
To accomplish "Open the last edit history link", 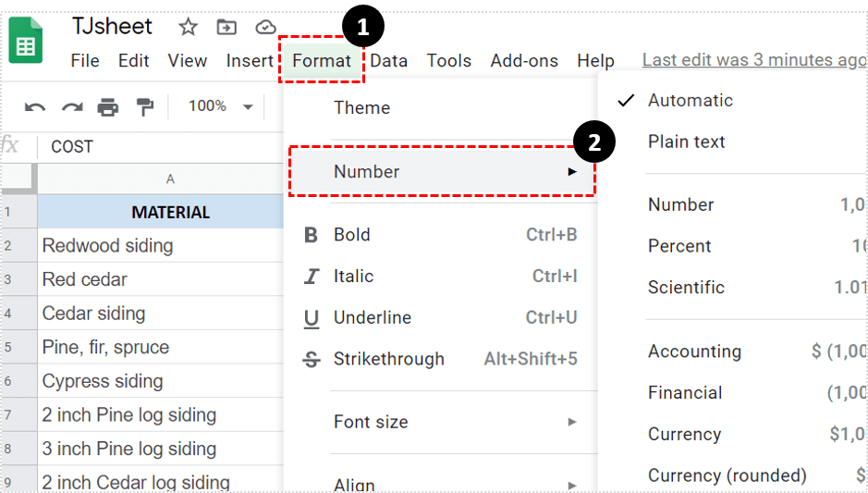I will click(x=752, y=60).
